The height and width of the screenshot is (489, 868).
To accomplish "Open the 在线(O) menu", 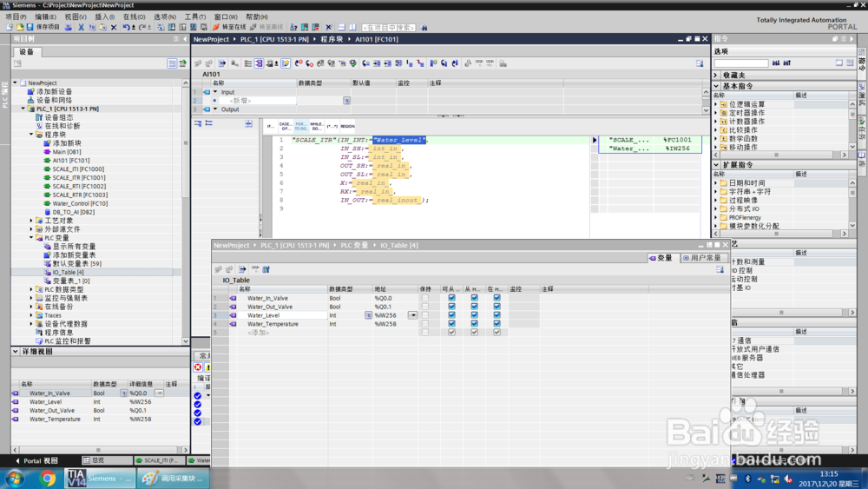I will pyautogui.click(x=134, y=17).
